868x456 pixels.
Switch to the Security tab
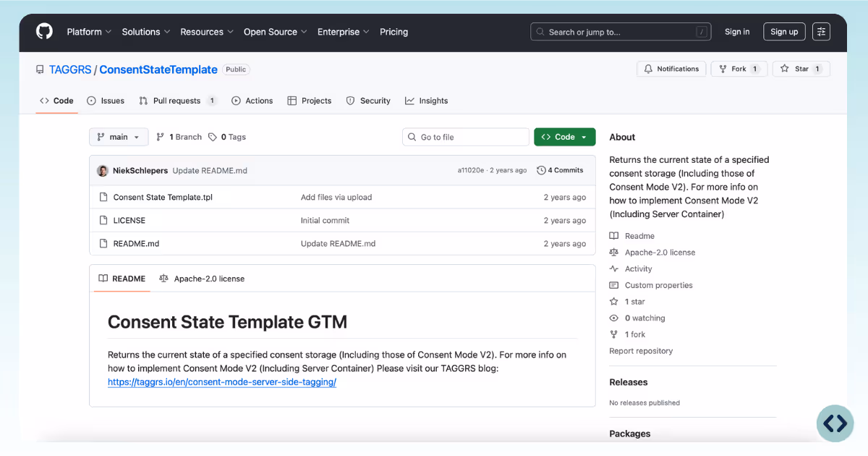(368, 101)
